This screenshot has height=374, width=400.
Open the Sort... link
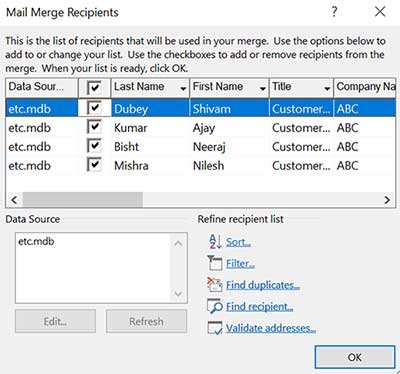(x=238, y=242)
